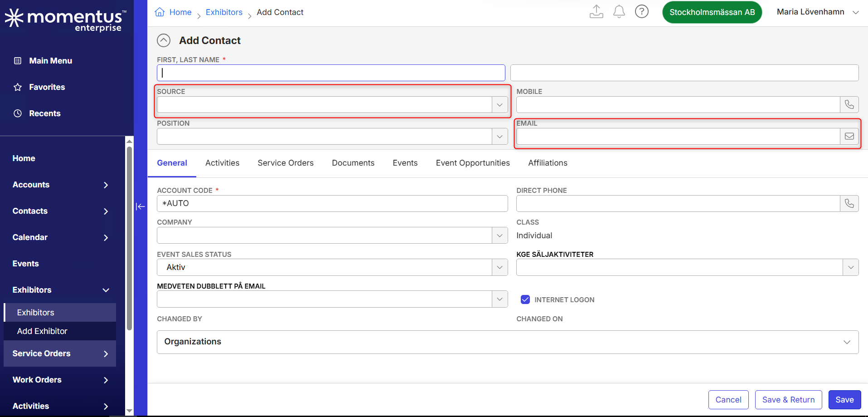Viewport: 868px width, 417px height.
Task: Click the First Name input field
Action: [x=331, y=73]
